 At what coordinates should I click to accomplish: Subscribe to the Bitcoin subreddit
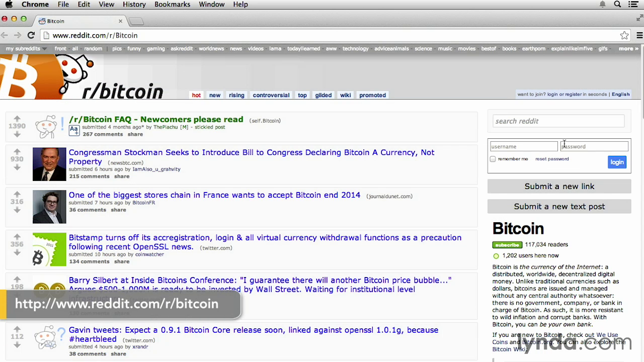coord(507,245)
